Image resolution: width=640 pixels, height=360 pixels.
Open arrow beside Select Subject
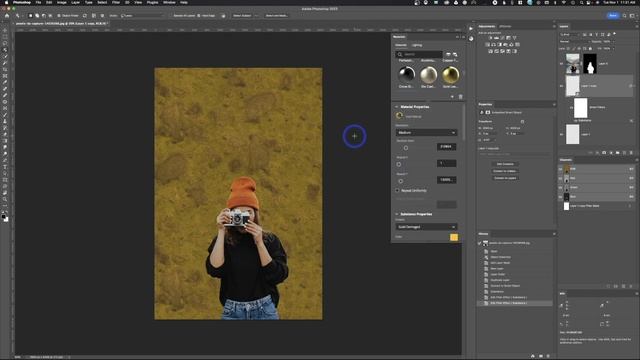(256, 16)
